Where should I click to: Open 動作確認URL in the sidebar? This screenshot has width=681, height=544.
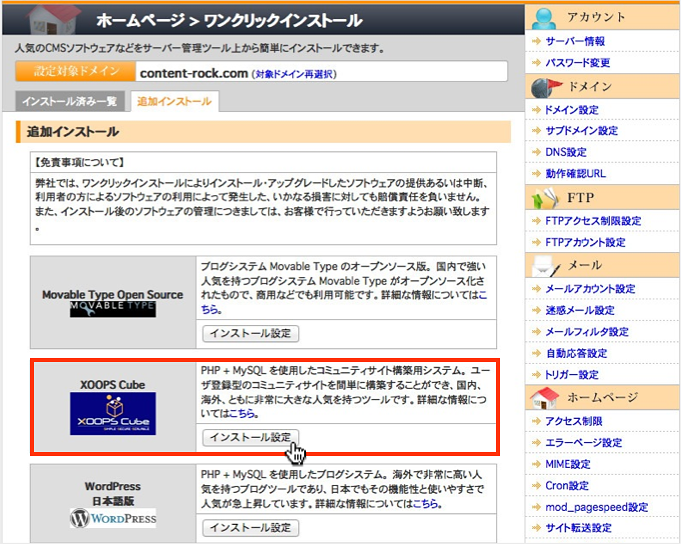[576, 174]
